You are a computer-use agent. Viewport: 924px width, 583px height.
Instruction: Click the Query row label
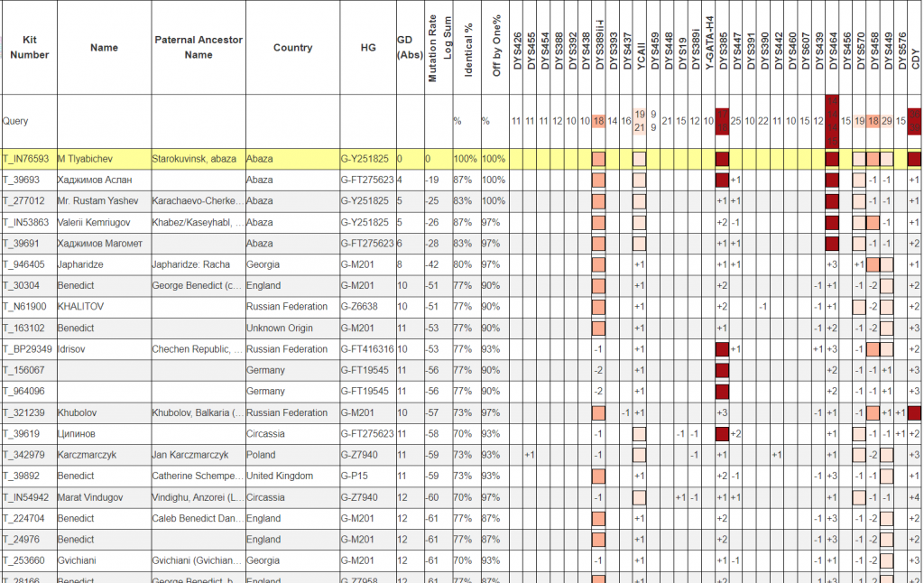[x=15, y=120]
